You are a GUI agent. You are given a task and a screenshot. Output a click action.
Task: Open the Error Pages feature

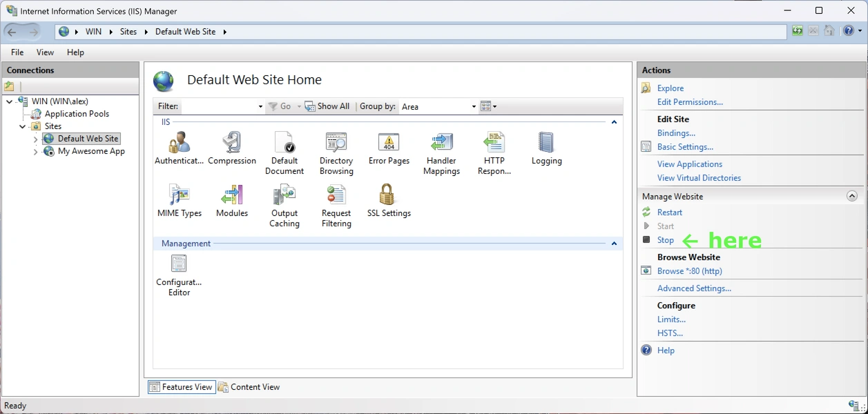point(389,149)
